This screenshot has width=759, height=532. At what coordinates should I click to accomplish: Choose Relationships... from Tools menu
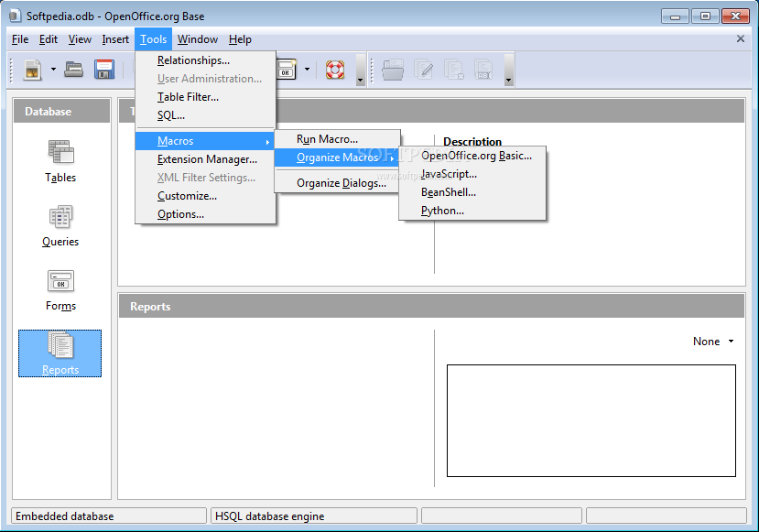pyautogui.click(x=205, y=60)
